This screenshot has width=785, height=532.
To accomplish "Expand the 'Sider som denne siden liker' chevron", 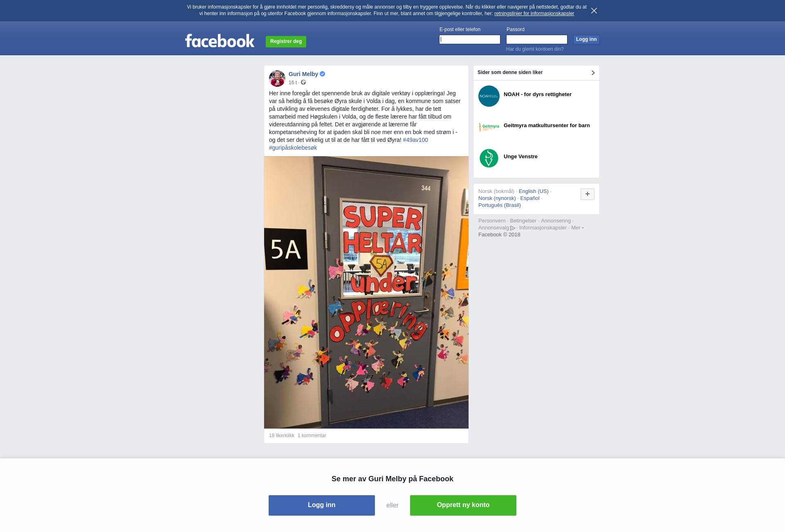I will tap(593, 73).
